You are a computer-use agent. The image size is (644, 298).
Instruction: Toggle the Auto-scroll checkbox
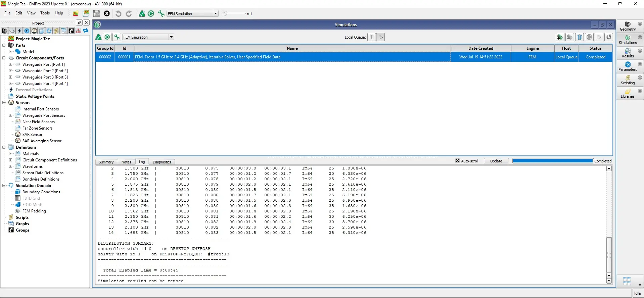[457, 161]
